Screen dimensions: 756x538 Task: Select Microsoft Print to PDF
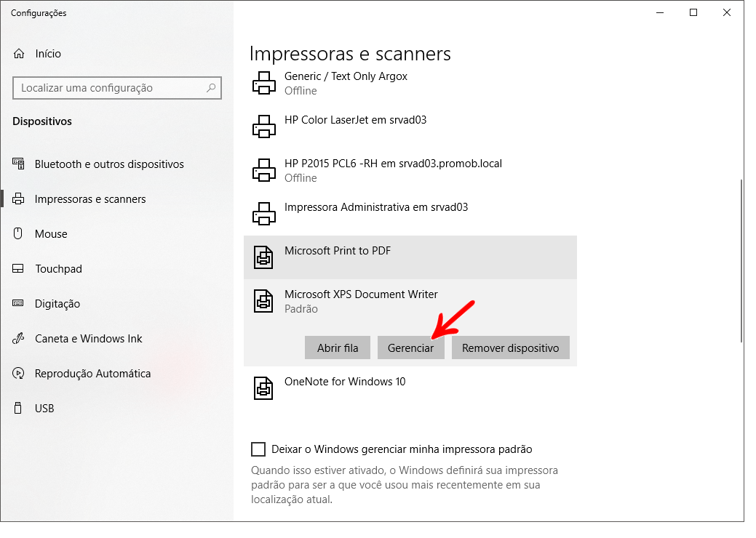point(410,257)
